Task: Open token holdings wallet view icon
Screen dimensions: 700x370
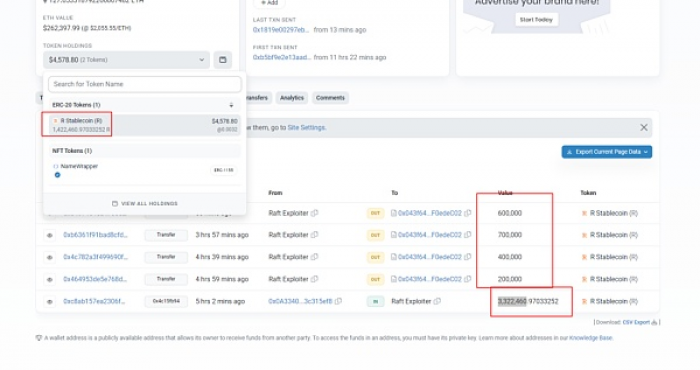Action: [x=222, y=60]
